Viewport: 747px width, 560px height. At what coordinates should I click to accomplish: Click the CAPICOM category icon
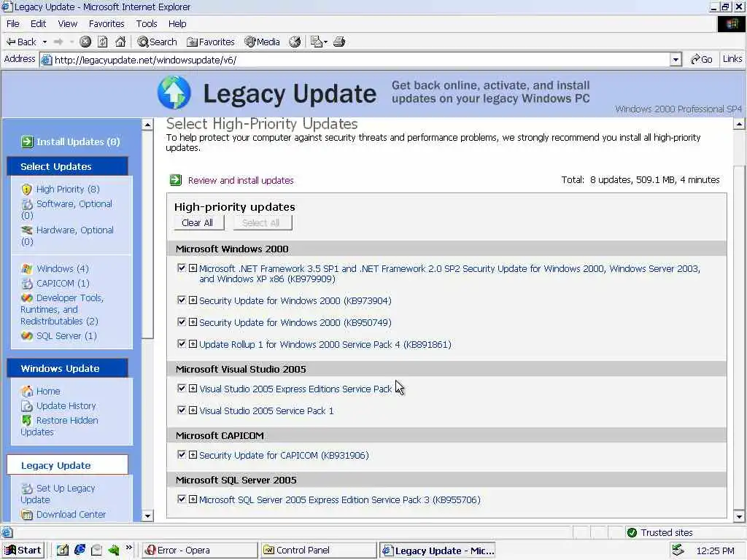(x=27, y=284)
